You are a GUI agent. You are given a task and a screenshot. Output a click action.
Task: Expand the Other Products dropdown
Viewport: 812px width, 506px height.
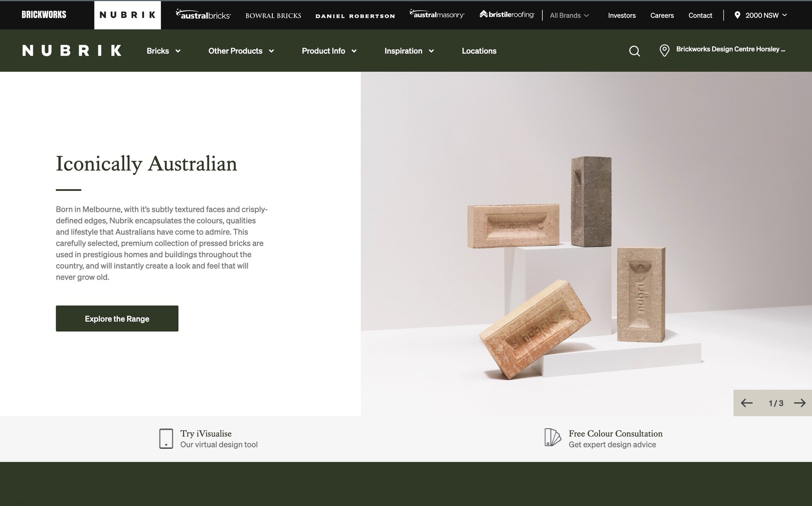point(241,51)
